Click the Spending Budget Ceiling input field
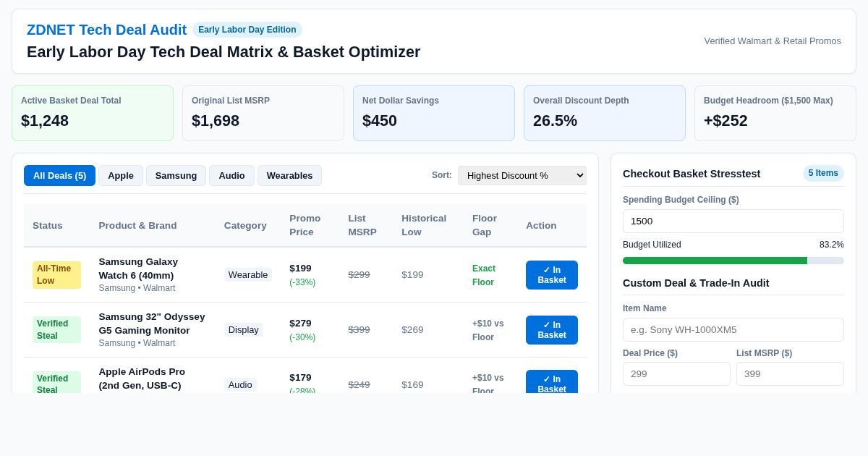 733,221
